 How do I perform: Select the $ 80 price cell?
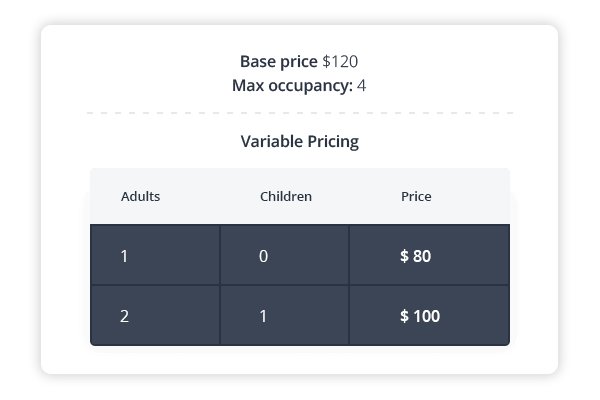428,256
